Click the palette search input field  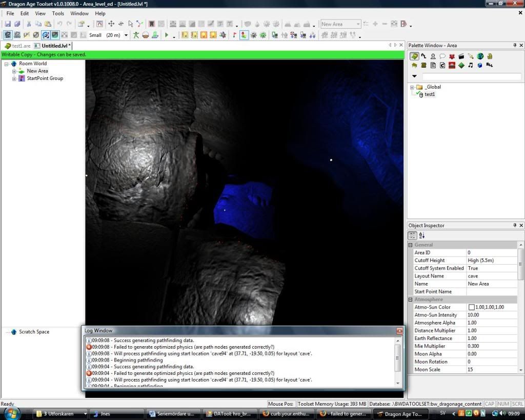click(471, 76)
